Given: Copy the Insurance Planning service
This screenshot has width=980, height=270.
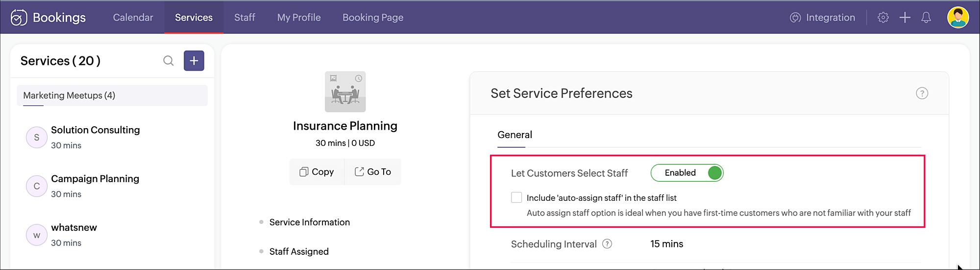Looking at the screenshot, I should (x=317, y=172).
